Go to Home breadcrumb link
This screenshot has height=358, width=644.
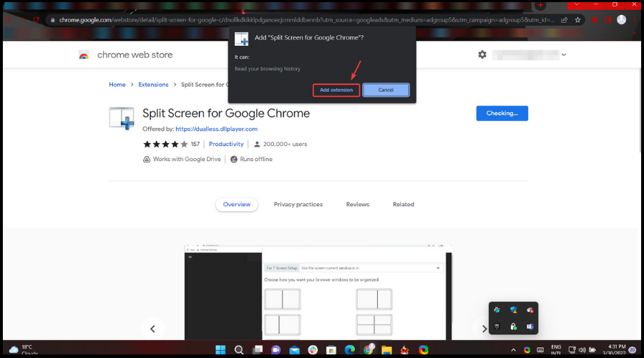pos(117,84)
